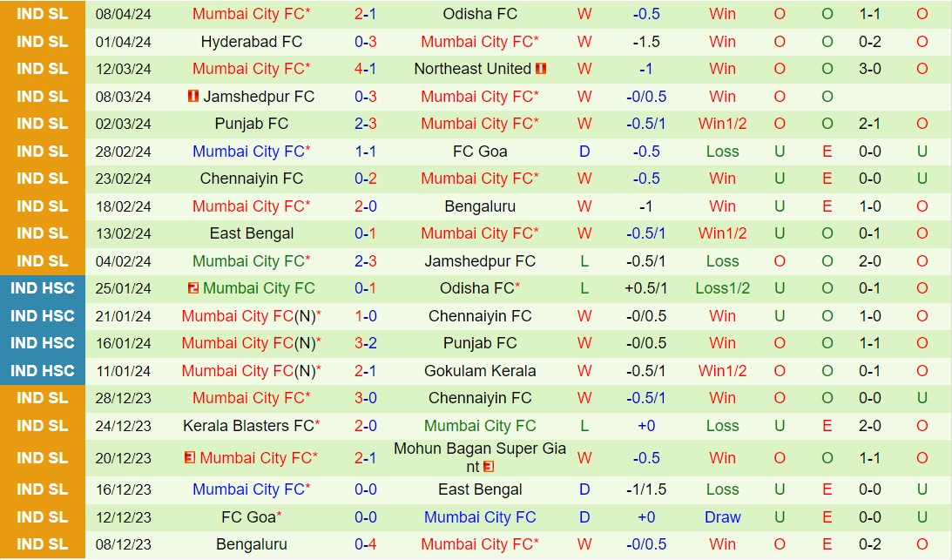The height and width of the screenshot is (560, 952).
Task: Open Punjab FC link in the 02/03/24 row
Action: point(251,124)
